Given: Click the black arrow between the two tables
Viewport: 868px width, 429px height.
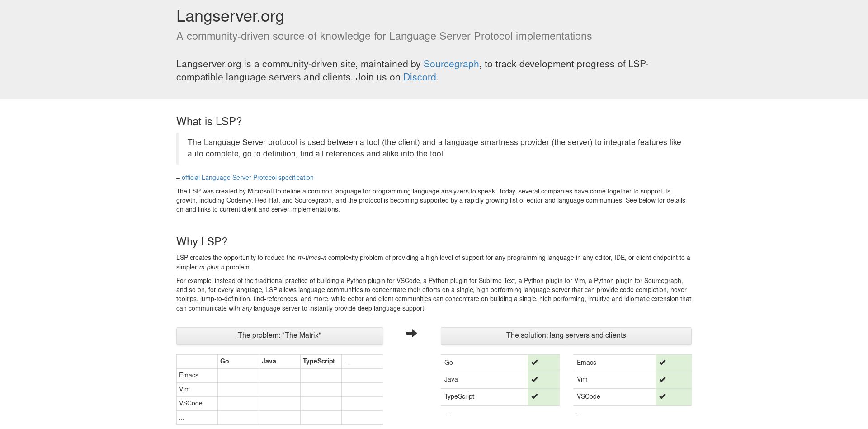Looking at the screenshot, I should [412, 333].
